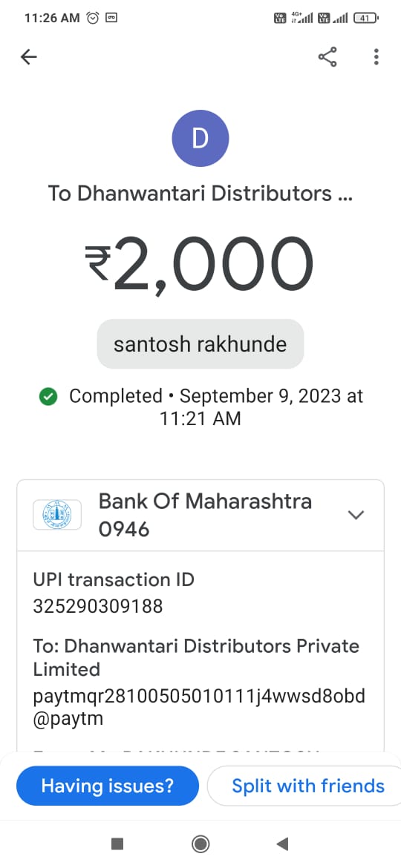401x868 pixels.
Task: Share this payment receipt
Action: click(327, 56)
